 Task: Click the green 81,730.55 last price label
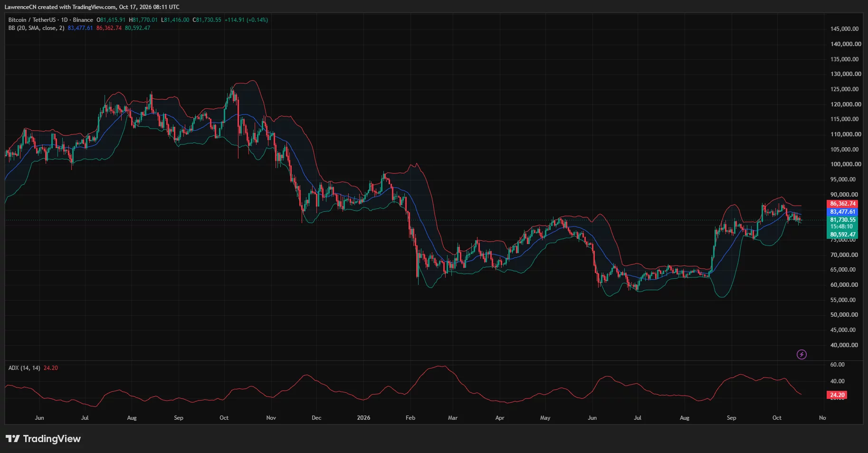[842, 220]
